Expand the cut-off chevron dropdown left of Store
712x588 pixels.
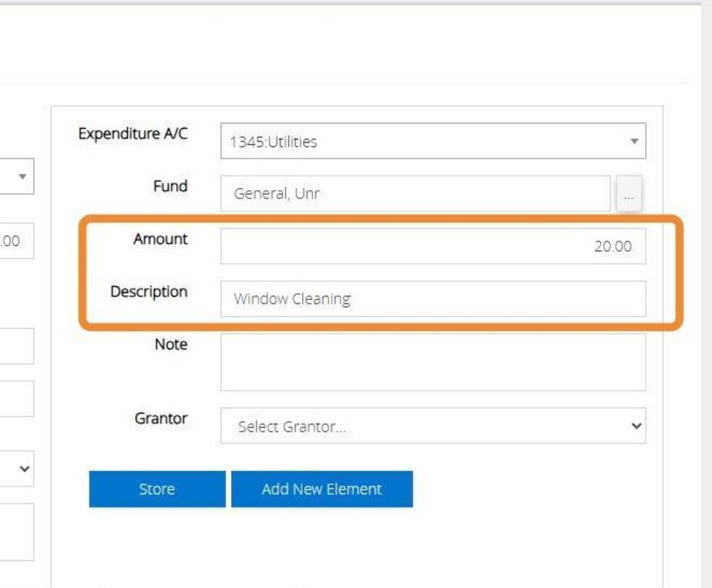[17, 469]
